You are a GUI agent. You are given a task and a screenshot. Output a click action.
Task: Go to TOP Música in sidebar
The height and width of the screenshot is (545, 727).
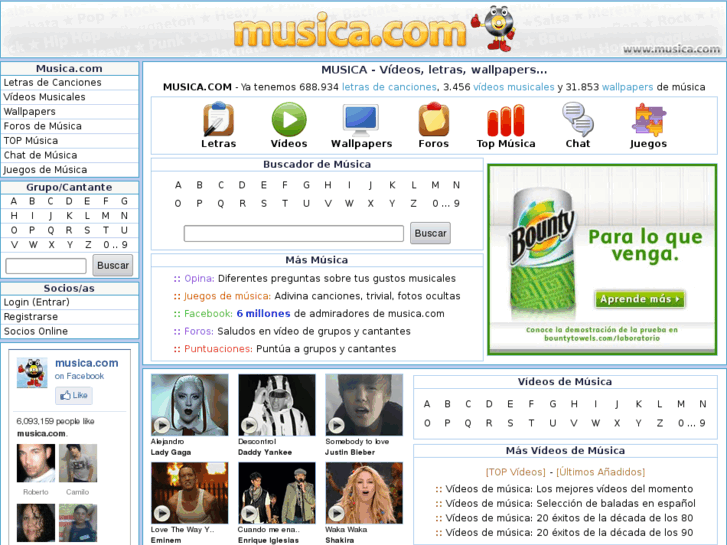pyautogui.click(x=31, y=141)
